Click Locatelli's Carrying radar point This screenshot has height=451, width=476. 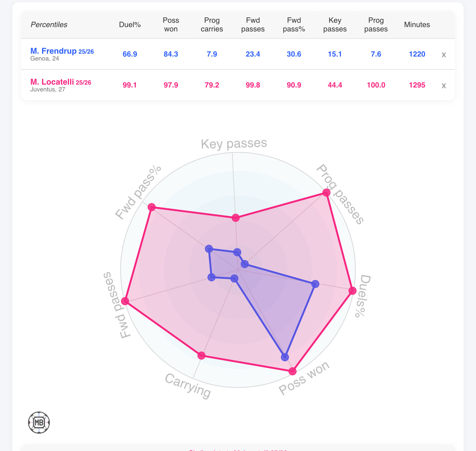(201, 356)
